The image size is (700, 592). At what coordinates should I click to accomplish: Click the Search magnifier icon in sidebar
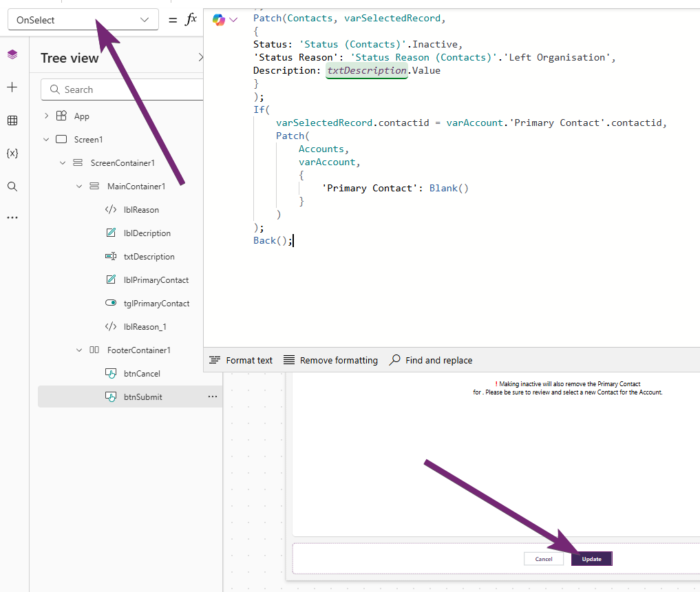click(12, 187)
